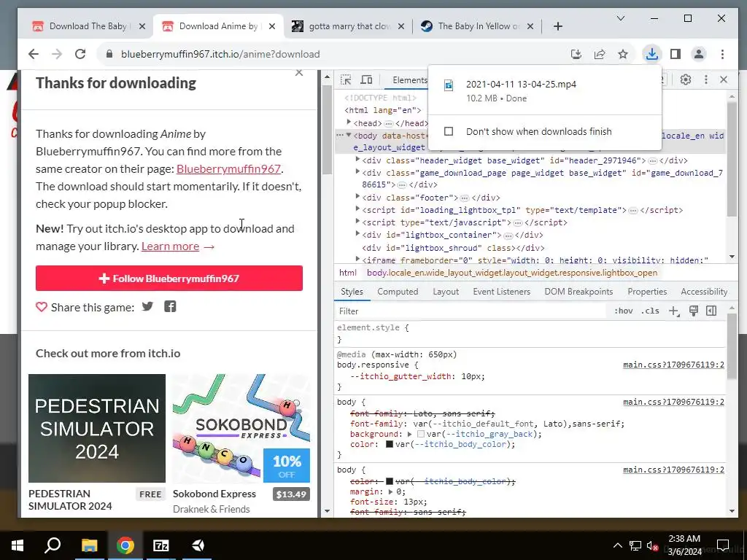Open taskbar search icon
The height and width of the screenshot is (560, 747).
[x=53, y=545]
